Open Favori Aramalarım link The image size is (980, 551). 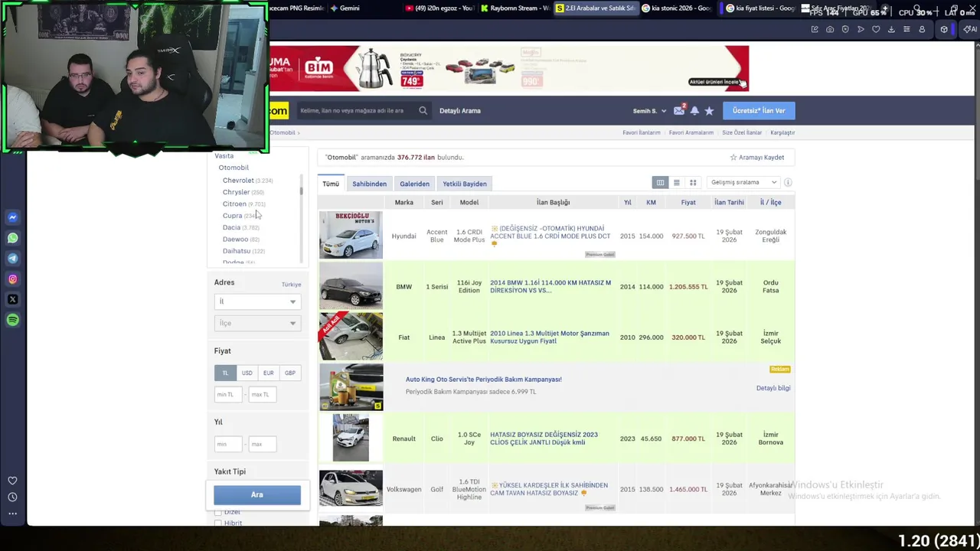pyautogui.click(x=691, y=132)
